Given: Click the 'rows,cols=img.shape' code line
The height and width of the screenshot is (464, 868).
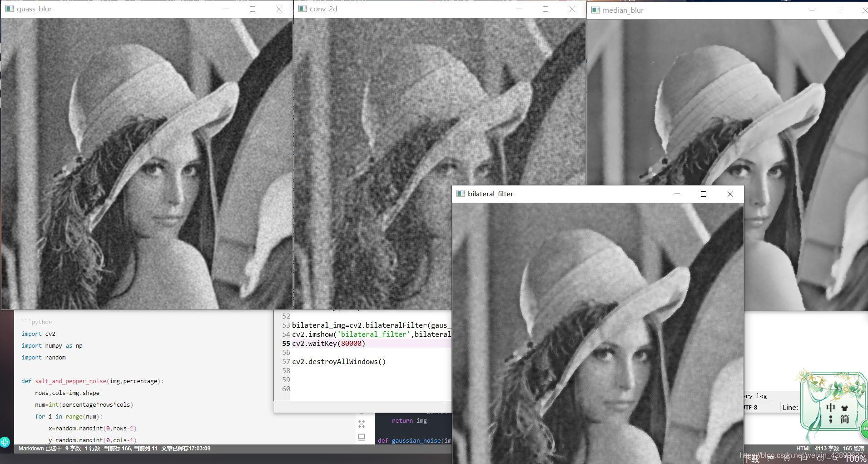Looking at the screenshot, I should pyautogui.click(x=67, y=393).
